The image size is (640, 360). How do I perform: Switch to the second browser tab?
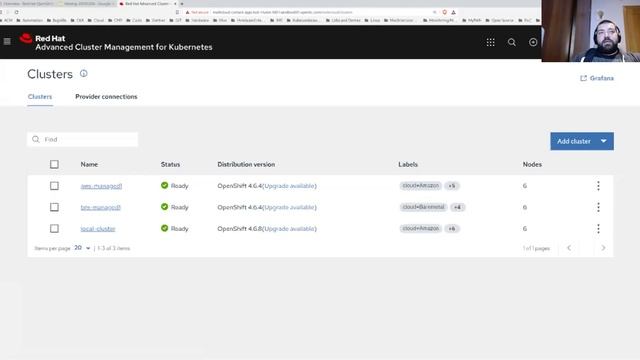click(x=86, y=4)
